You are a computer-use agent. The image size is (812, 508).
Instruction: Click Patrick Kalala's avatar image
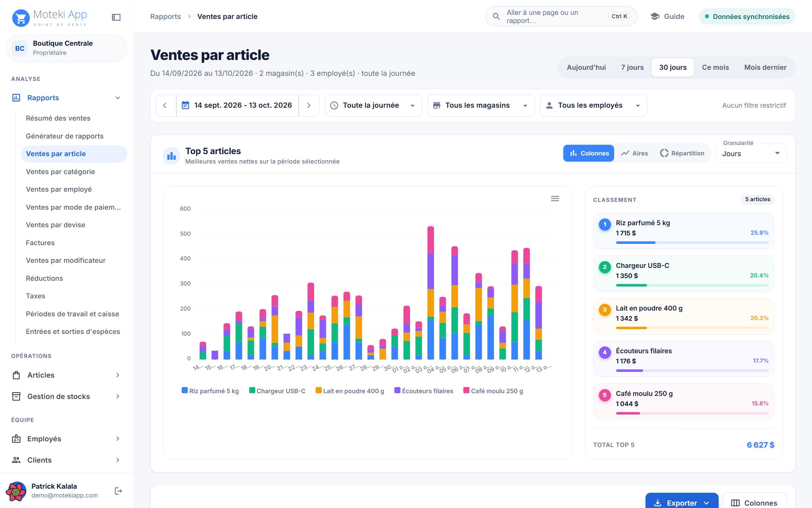click(x=16, y=491)
